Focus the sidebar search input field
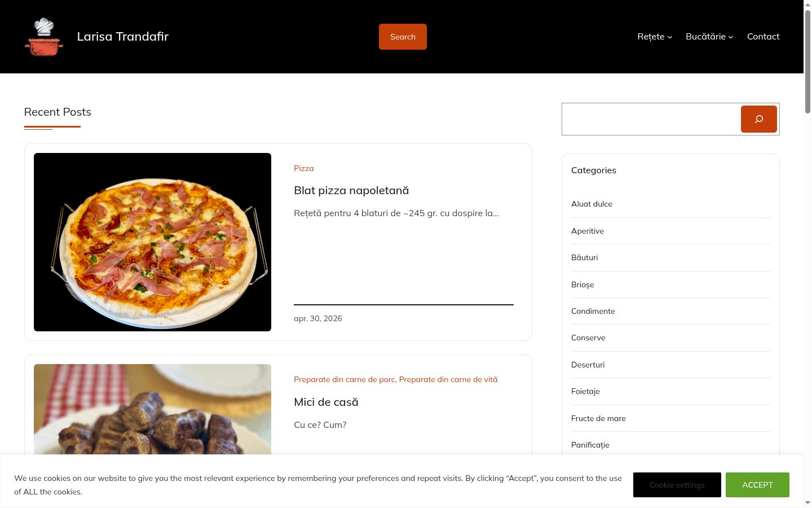812x508 pixels. (651, 119)
